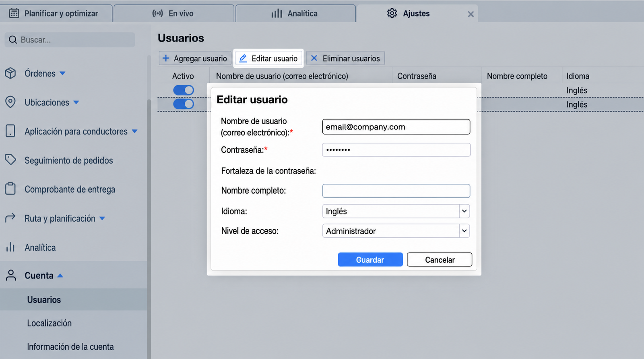The image size is (644, 359).
Task: Click the calendar icon on Planificar y optimizar tab
Action: [x=14, y=13]
